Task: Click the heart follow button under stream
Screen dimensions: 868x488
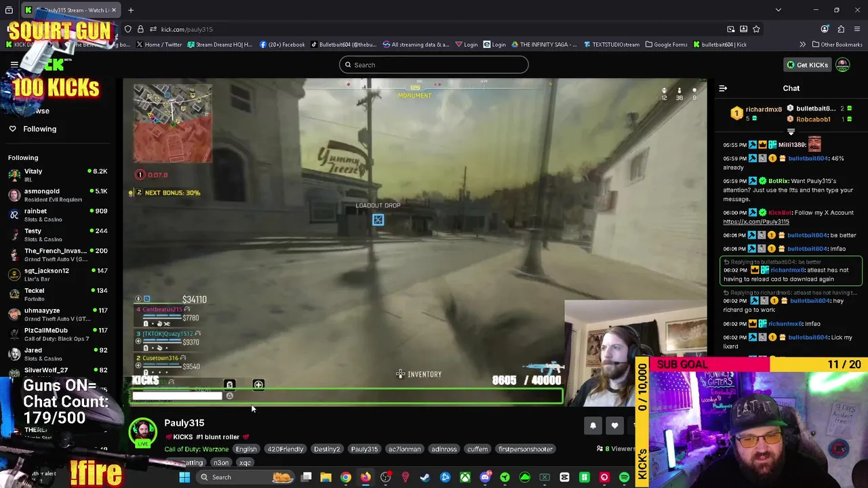Action: click(614, 426)
